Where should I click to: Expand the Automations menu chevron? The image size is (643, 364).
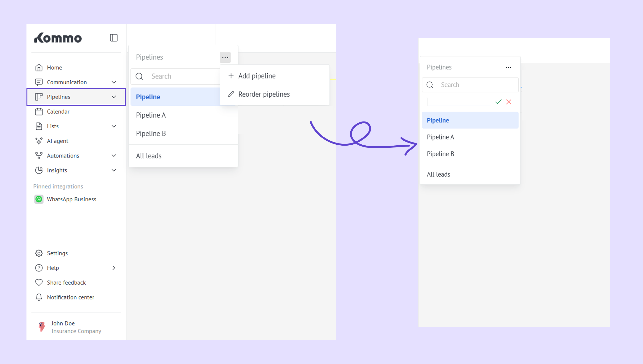114,156
